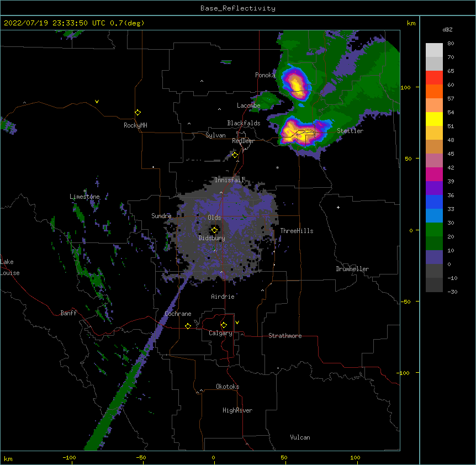
Task: Click the intense storm core east of Ponoka
Action: 295,83
